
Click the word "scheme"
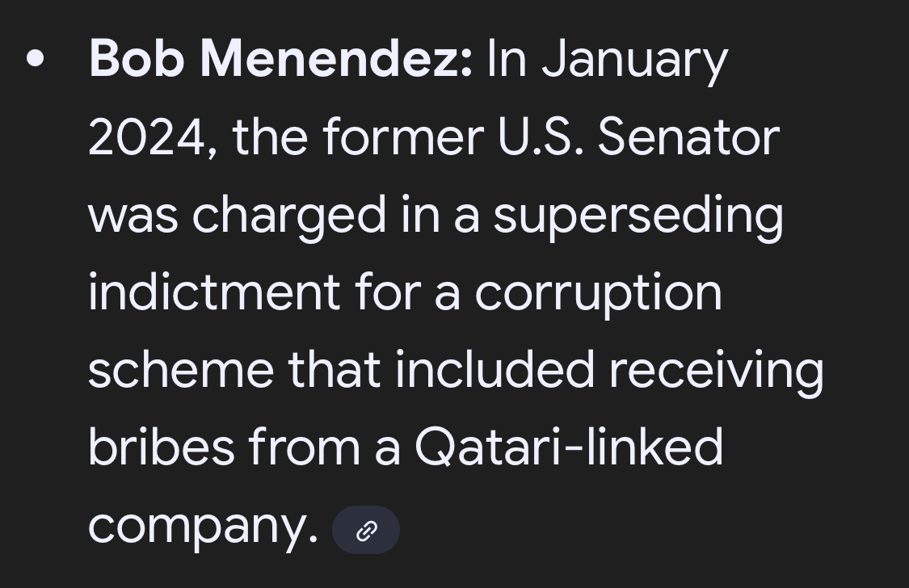tap(180, 369)
